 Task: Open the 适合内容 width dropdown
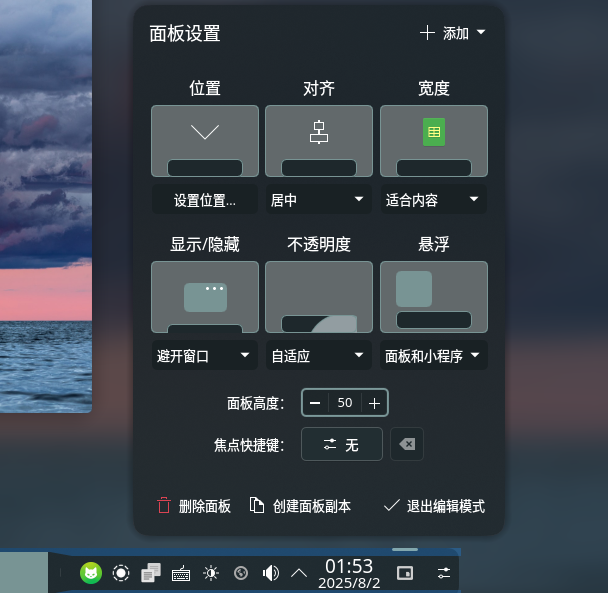(433, 200)
